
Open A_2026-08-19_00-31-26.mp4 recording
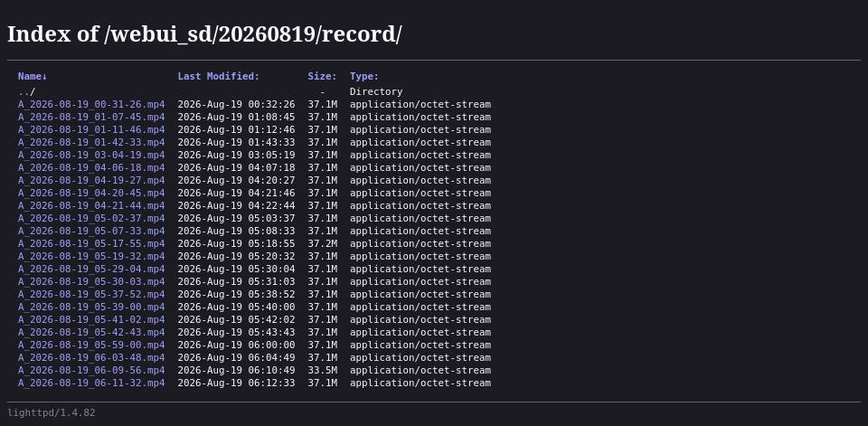[91, 105]
